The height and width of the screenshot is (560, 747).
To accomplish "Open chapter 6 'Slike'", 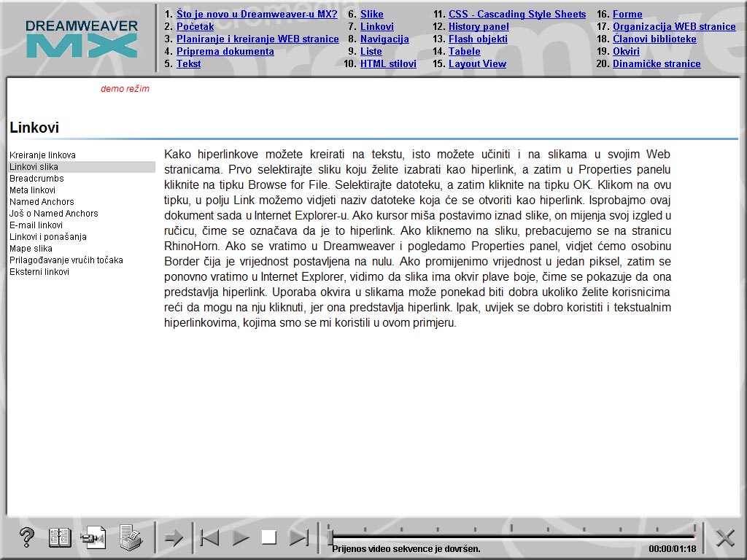I will pyautogui.click(x=371, y=14).
